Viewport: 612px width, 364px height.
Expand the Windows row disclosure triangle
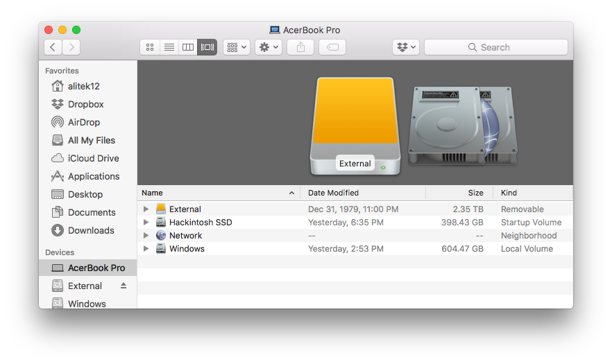tap(146, 249)
